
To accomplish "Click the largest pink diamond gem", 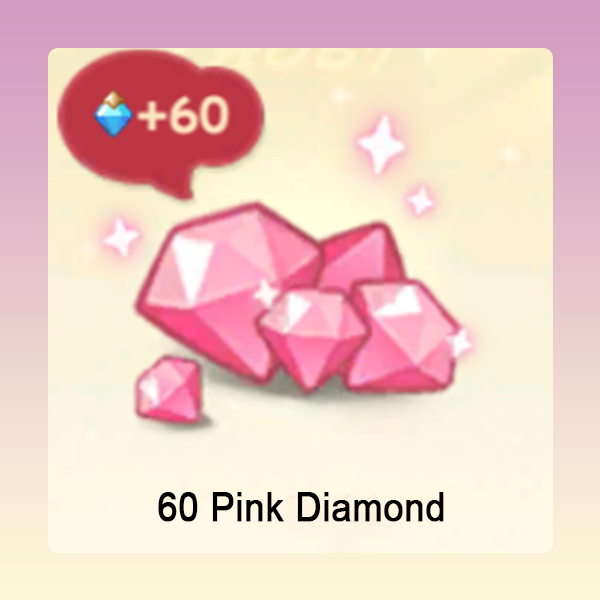I will click(x=228, y=293).
